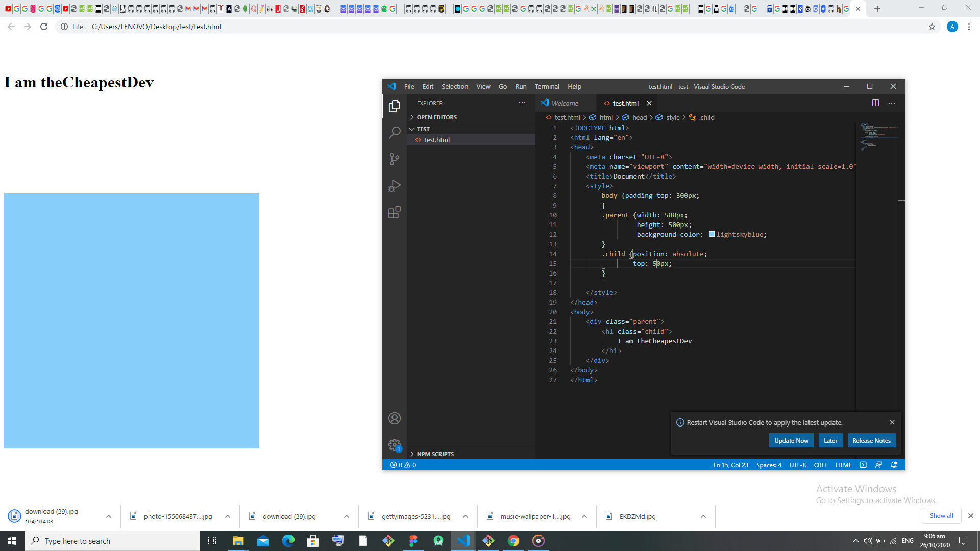
Task: Click the Release Notes button
Action: [x=871, y=441]
